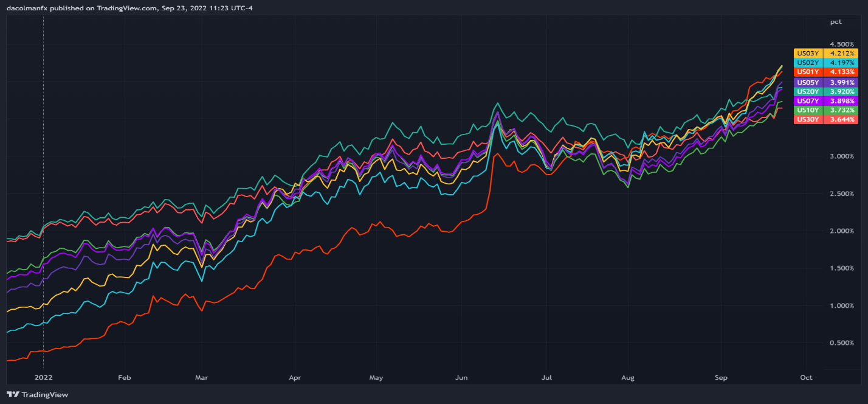
Task: Click the 4.133% value tag
Action: tap(841, 72)
